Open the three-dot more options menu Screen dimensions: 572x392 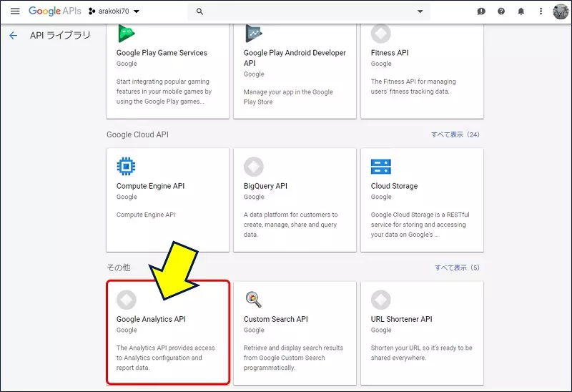coord(541,11)
